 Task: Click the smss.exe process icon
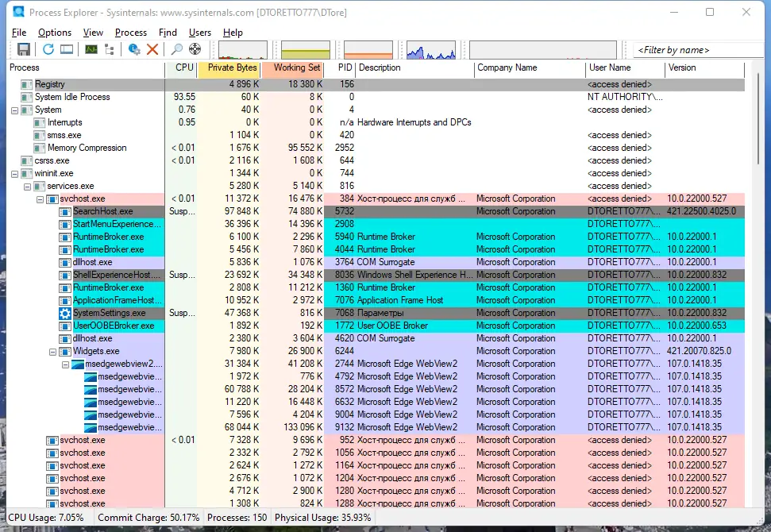pos(40,135)
